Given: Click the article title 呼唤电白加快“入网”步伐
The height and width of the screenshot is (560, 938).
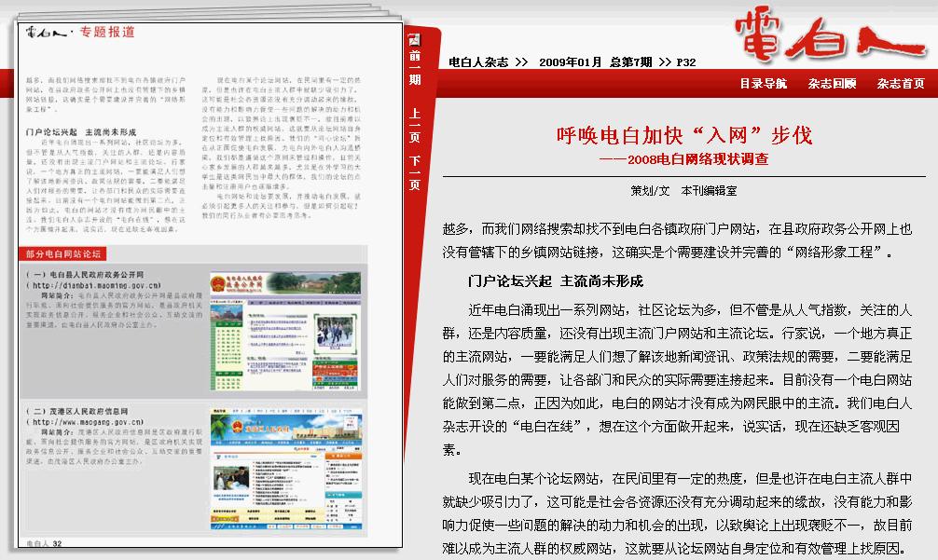Looking at the screenshot, I should pyautogui.click(x=684, y=136).
